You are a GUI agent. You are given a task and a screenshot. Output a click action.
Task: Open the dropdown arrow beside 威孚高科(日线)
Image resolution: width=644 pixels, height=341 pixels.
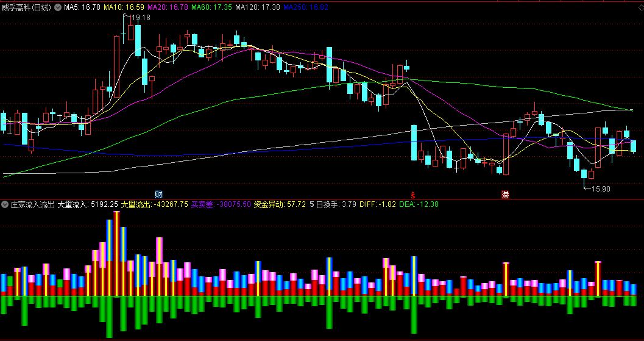click(x=57, y=7)
